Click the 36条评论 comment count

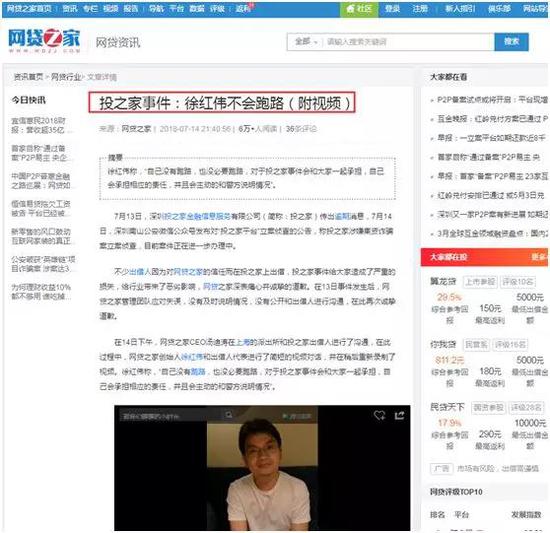(x=301, y=129)
